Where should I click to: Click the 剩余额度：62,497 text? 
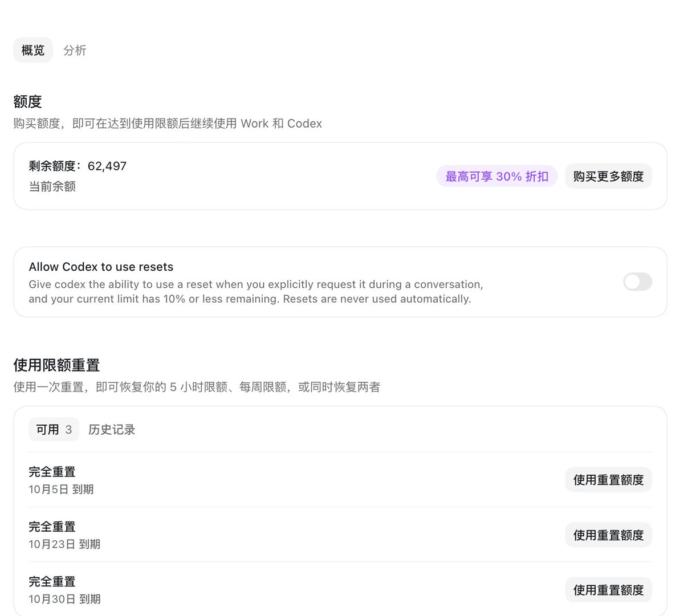click(x=78, y=166)
